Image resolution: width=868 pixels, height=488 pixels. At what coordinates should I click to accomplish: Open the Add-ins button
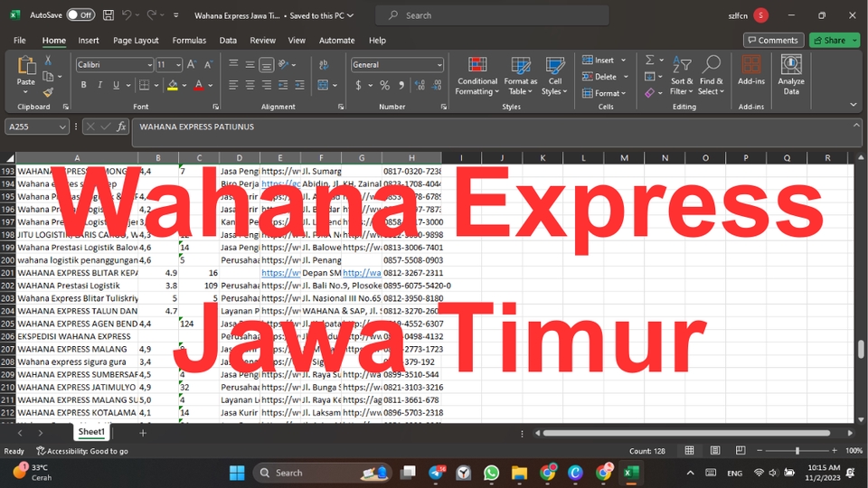tap(751, 70)
